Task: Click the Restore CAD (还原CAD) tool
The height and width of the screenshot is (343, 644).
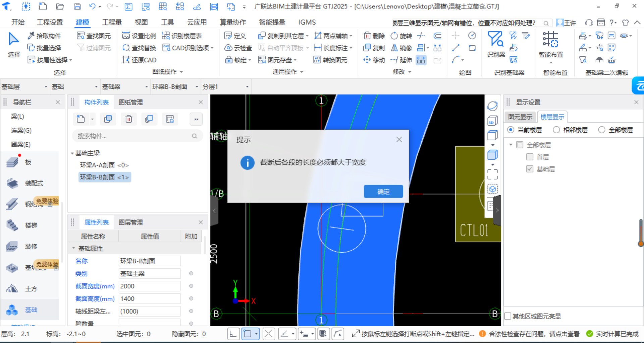Action: 140,60
